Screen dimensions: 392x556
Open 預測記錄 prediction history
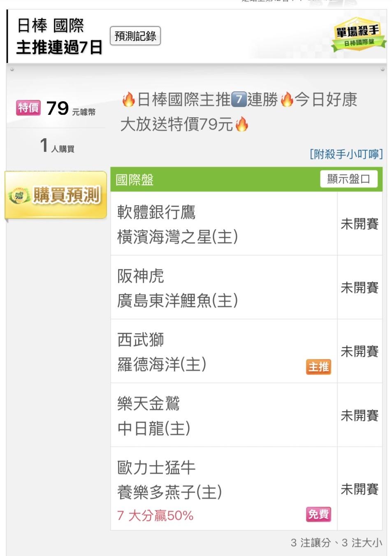[135, 36]
